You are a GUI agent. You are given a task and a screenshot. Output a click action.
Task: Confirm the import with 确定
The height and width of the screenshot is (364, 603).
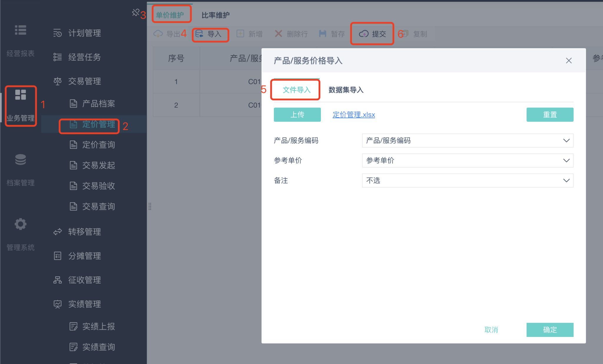pos(550,330)
